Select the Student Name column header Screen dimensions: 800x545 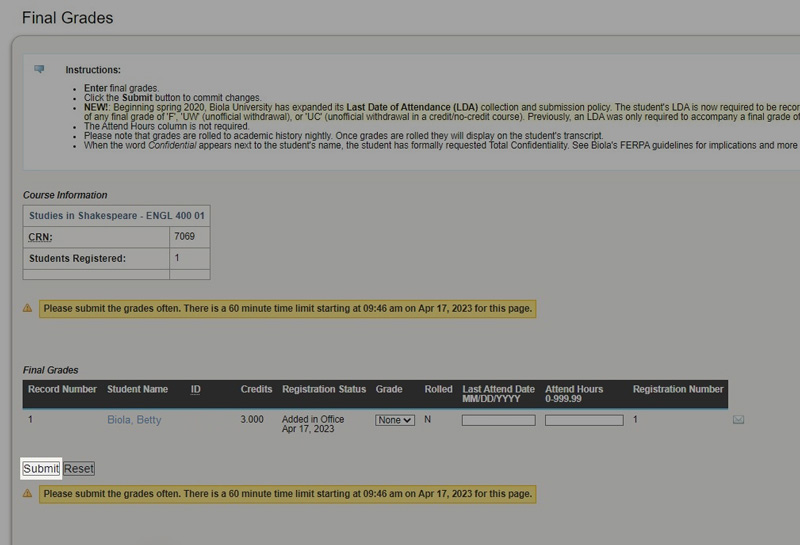click(137, 389)
